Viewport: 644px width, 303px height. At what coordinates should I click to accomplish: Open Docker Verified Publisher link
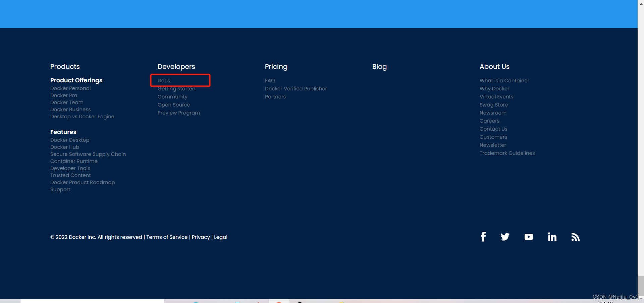tap(296, 89)
